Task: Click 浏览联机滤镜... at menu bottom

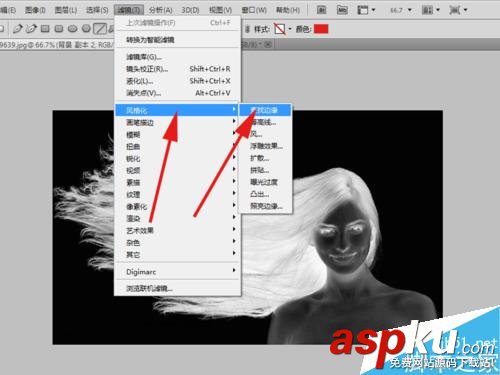Action: click(x=178, y=288)
